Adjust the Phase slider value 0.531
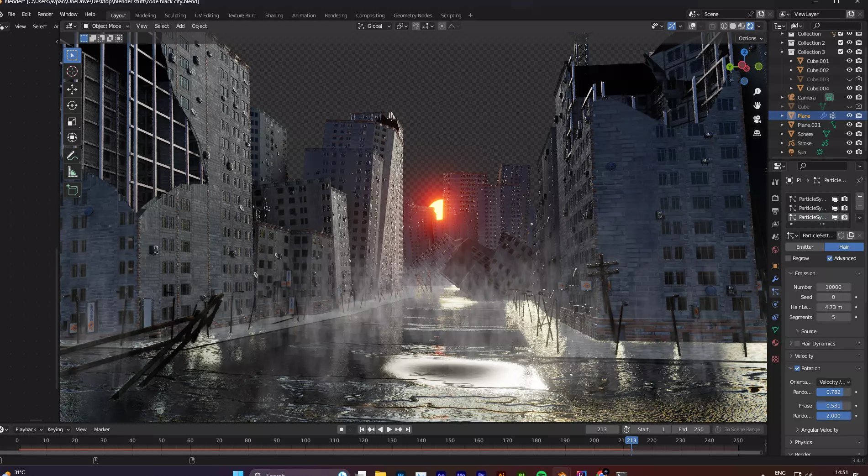Screen dimensions: 868x476 click(833, 406)
